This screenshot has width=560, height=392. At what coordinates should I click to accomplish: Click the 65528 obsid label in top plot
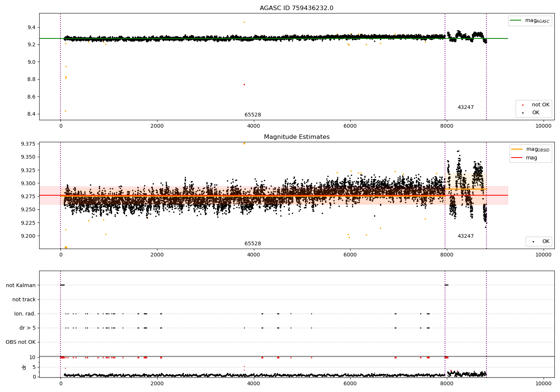point(253,115)
